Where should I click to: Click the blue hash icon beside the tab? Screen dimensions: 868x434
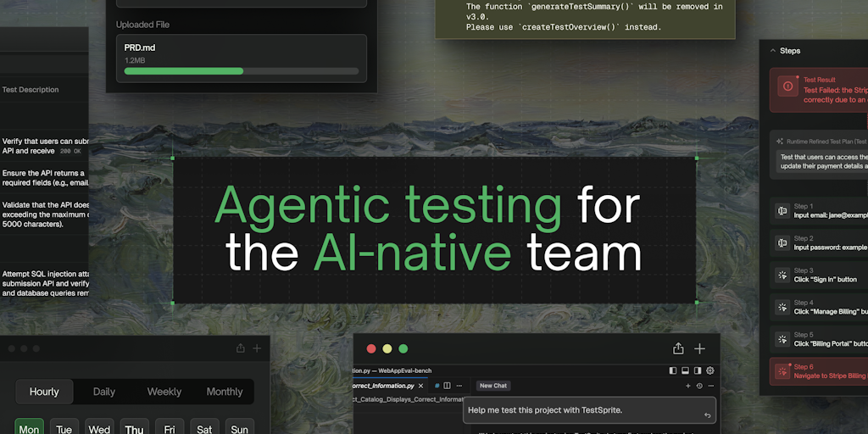pos(437,386)
